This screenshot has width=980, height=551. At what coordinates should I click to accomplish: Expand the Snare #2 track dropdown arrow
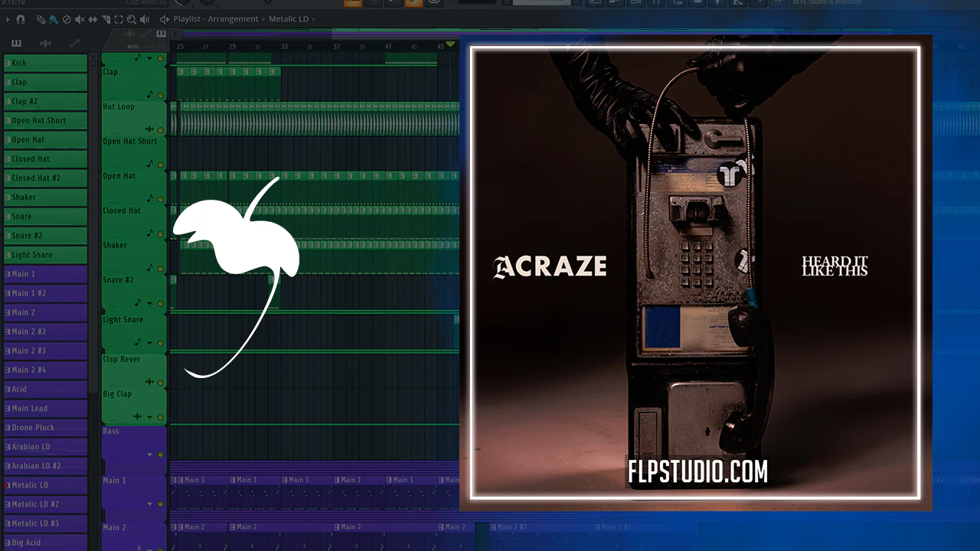point(150,302)
